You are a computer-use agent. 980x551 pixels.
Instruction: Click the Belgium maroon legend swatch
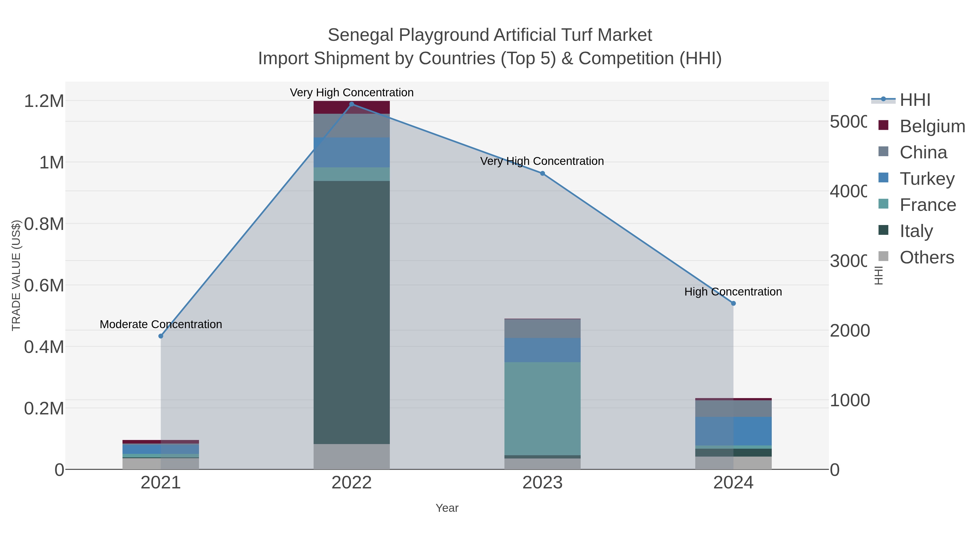pos(883,125)
